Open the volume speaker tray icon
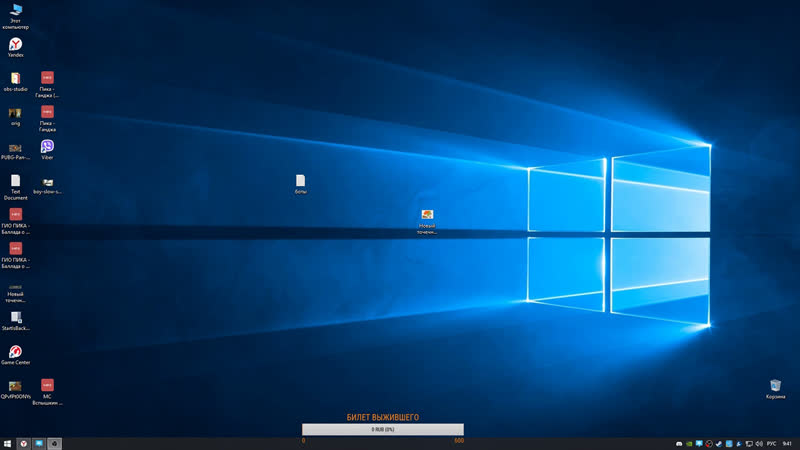Screen dimensions: 800x450 [759, 444]
